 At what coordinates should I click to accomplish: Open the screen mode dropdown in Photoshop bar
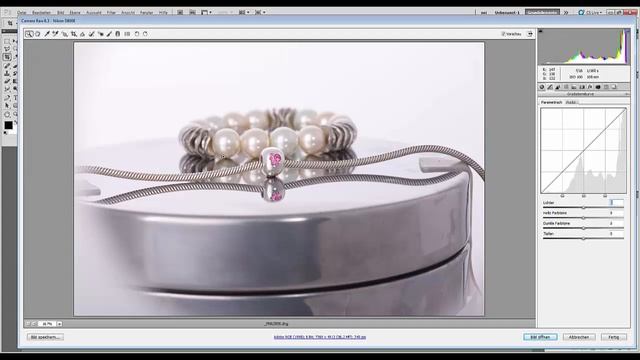260,13
